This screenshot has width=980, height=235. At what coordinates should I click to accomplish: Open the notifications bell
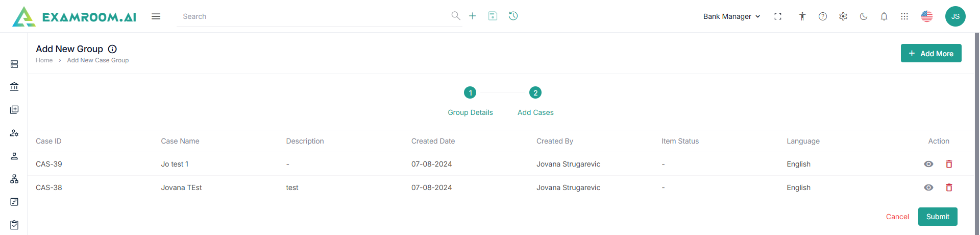click(884, 16)
